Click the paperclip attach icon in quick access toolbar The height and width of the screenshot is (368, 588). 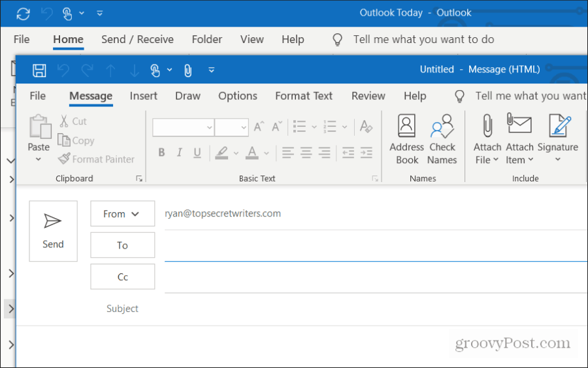point(188,70)
